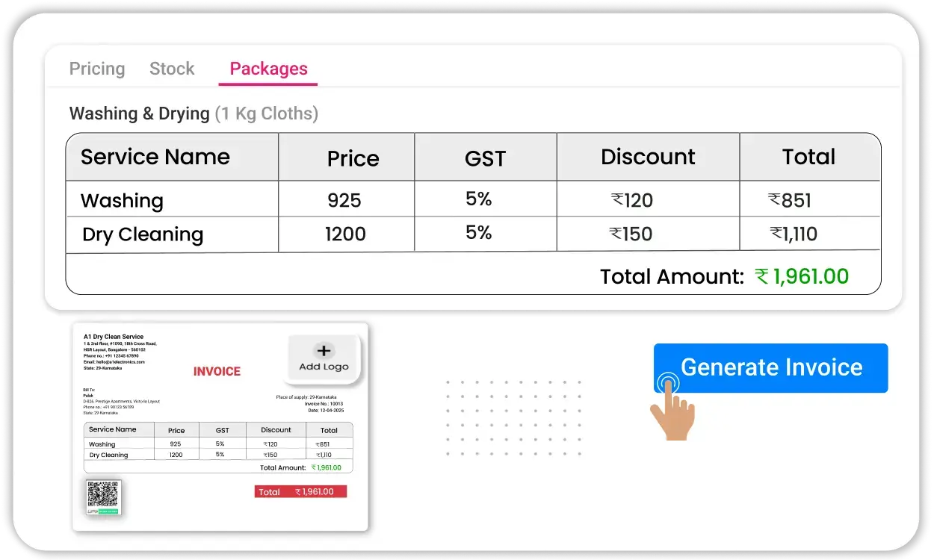
Task: Select the Washing service row name
Action: 122,201
